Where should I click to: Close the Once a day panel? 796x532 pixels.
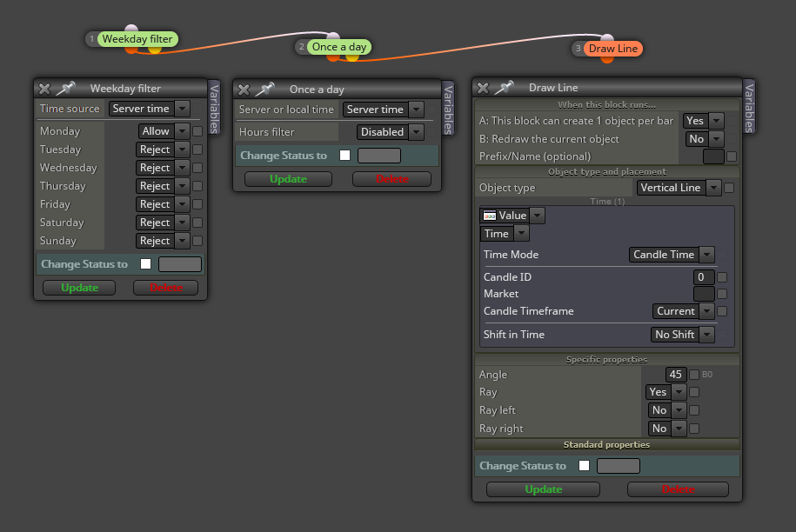[x=244, y=90]
